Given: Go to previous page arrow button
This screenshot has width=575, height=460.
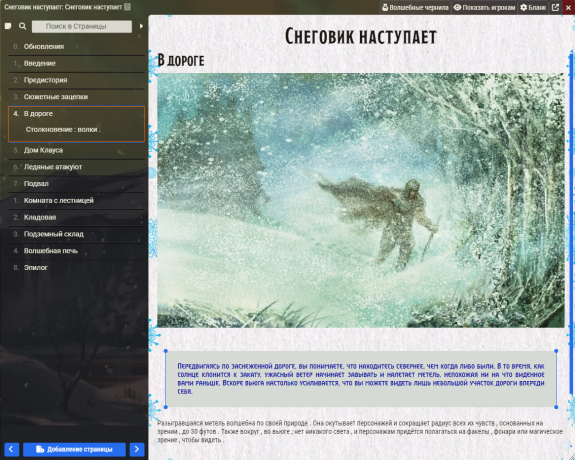Looking at the screenshot, I should coord(11,449).
